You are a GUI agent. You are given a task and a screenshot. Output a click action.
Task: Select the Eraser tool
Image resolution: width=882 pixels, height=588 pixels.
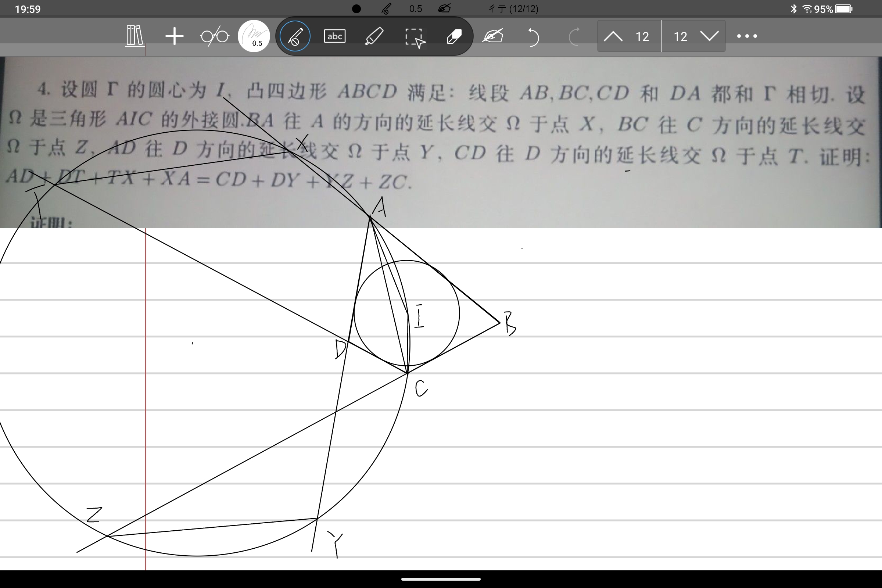454,36
